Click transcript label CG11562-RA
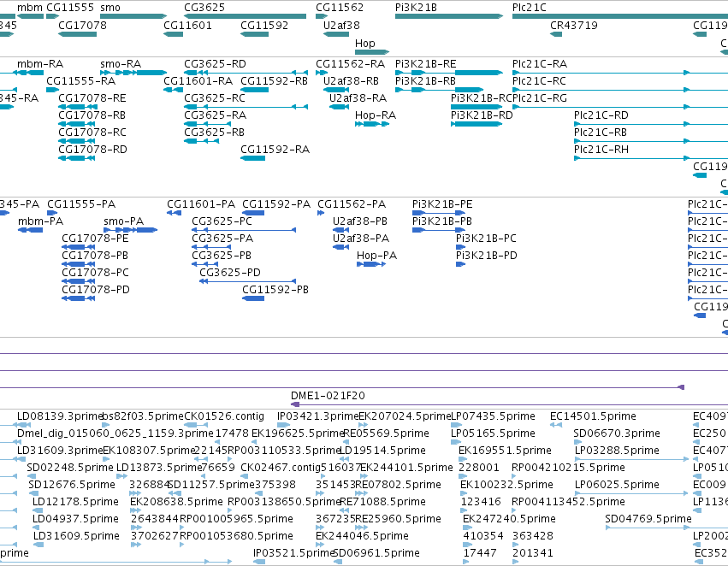The image size is (728, 566). click(x=351, y=63)
